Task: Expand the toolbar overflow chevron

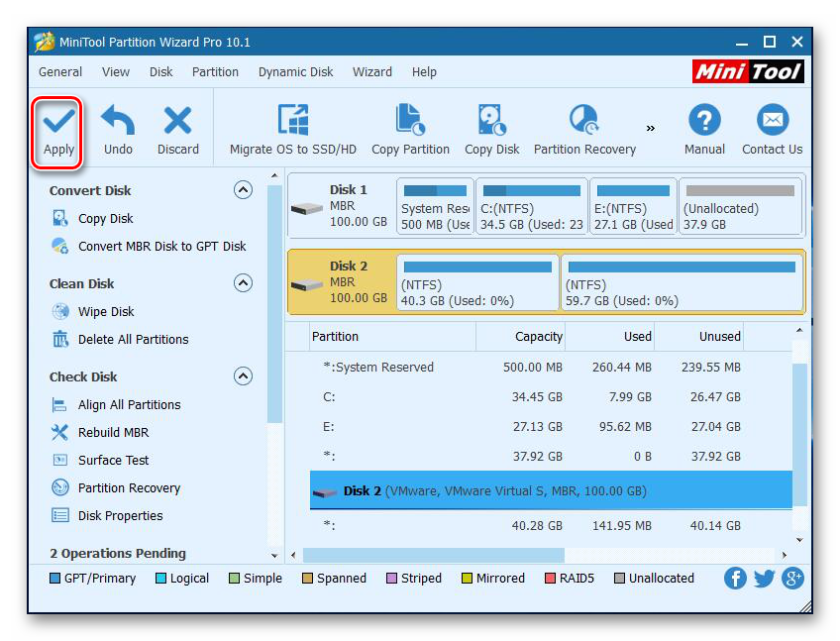Action: 651,128
